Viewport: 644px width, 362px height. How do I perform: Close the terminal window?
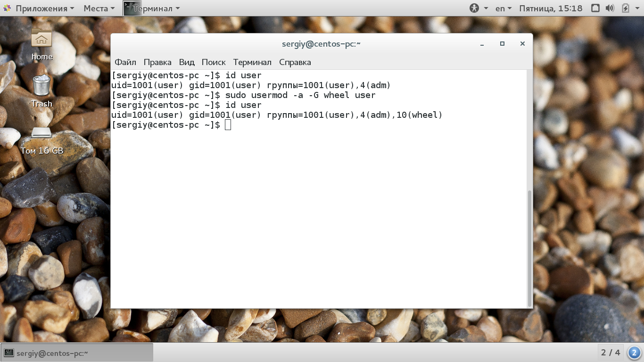coord(522,44)
